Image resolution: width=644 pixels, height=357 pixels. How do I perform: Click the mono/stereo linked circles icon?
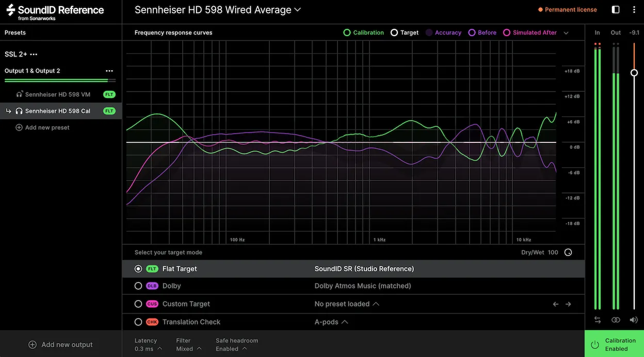[x=616, y=320]
